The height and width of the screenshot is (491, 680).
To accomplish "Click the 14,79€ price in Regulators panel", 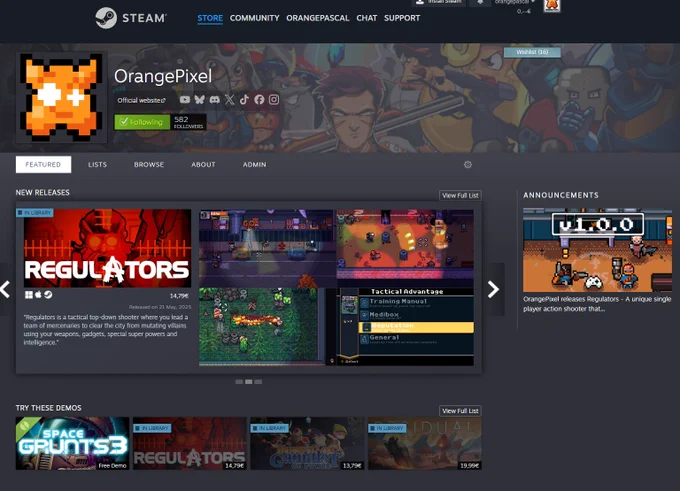I will (x=179, y=296).
